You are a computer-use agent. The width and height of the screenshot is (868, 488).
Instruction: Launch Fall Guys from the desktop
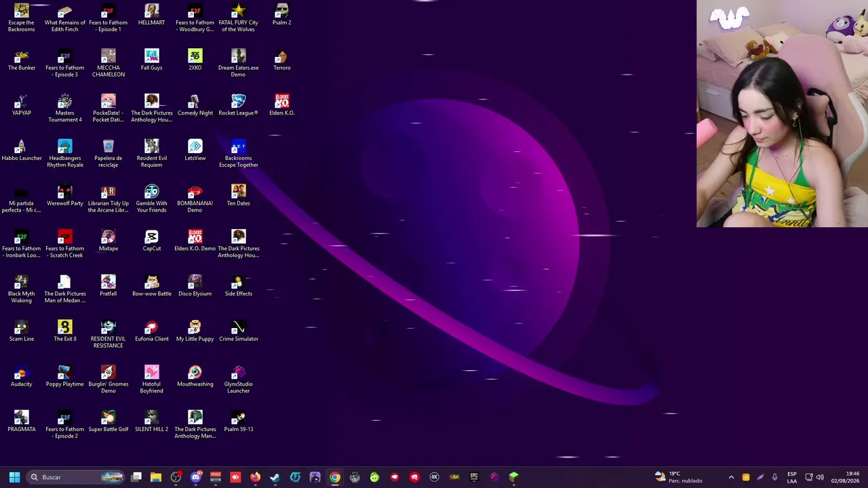[151, 60]
